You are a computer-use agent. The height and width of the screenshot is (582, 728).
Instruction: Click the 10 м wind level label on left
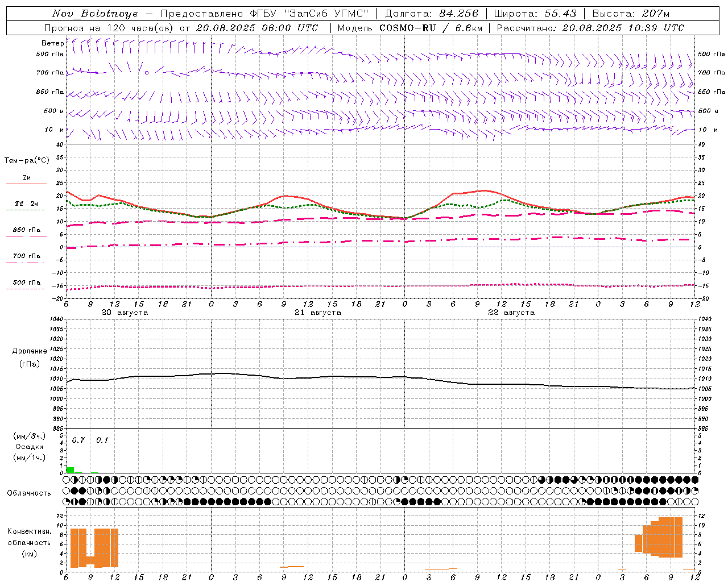pyautogui.click(x=55, y=130)
